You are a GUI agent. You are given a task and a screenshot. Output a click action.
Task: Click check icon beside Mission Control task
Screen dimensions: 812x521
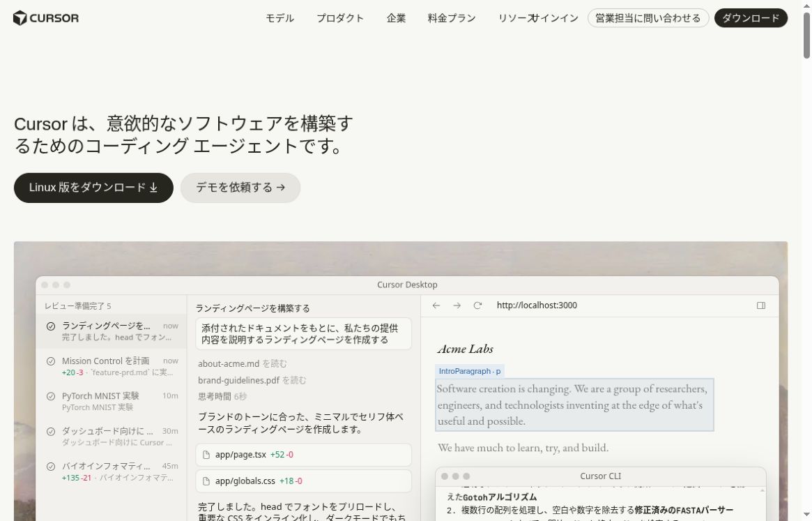51,361
